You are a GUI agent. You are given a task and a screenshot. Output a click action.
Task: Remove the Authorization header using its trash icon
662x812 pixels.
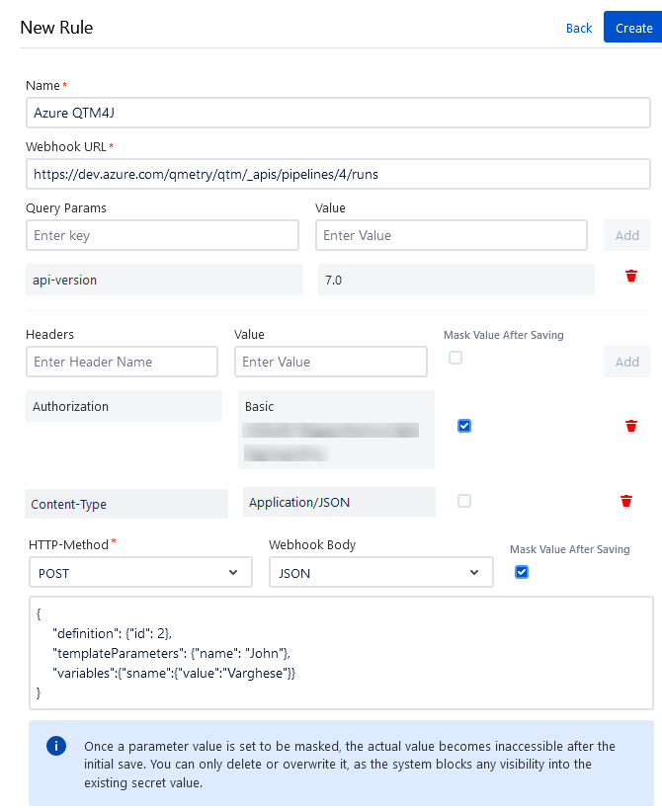coord(630,426)
